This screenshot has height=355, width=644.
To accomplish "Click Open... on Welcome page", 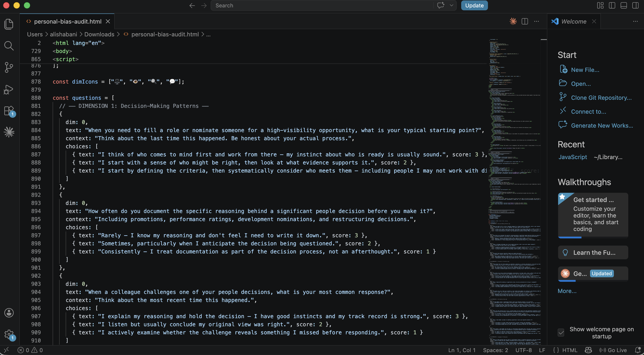I will pyautogui.click(x=581, y=84).
